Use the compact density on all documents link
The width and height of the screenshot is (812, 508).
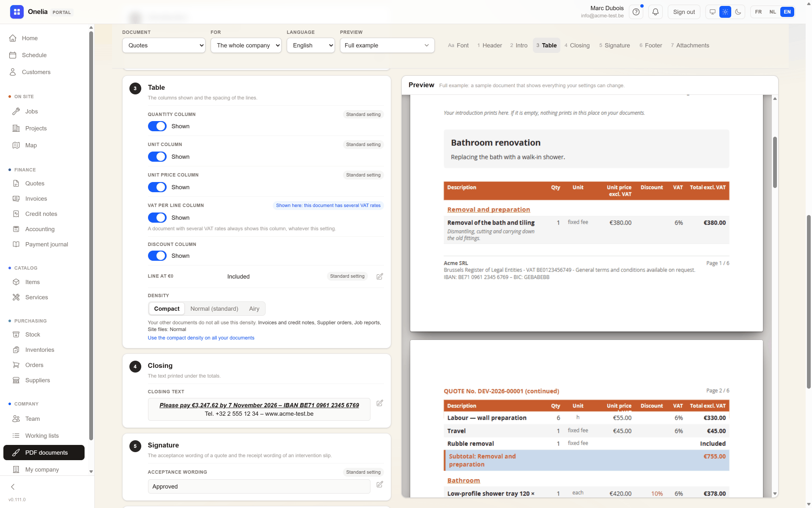tap(201, 338)
